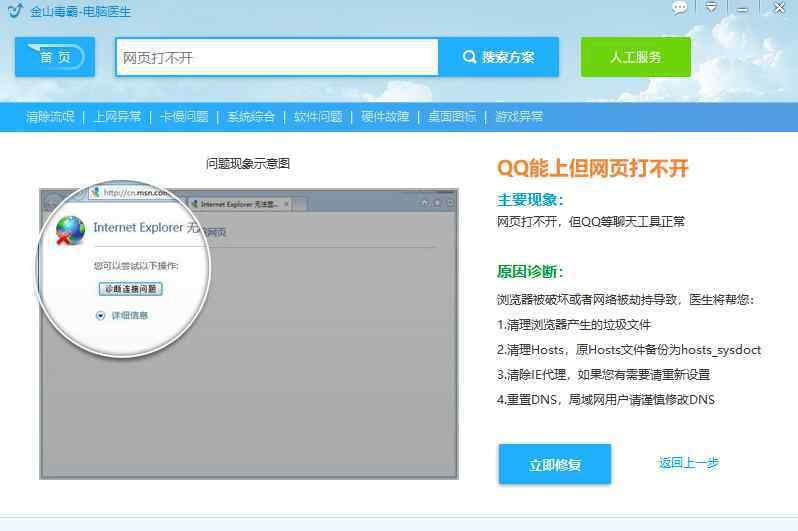Screen dimensions: 798x531
Task: Select the 清除流氓 category
Action: [50, 117]
